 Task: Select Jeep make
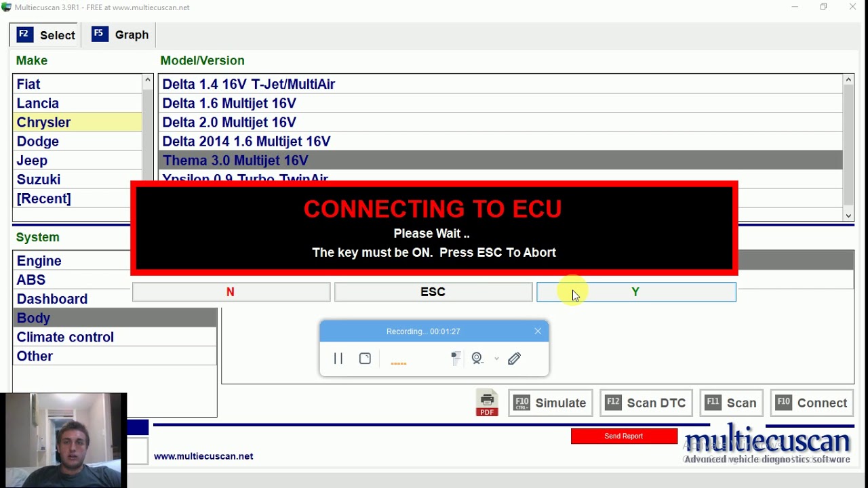coord(77,160)
